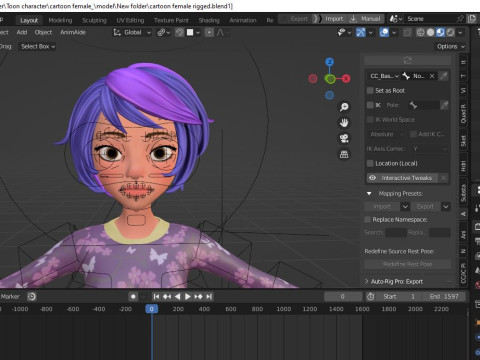Image resolution: width=480 pixels, height=360 pixels.
Task: Open the Object menu
Action: [43, 32]
